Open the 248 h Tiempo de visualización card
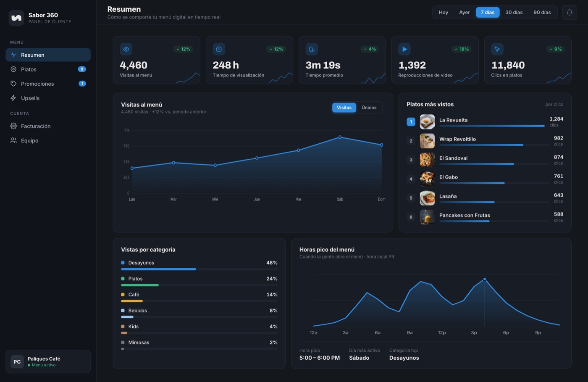The image size is (588, 382). pos(249,60)
